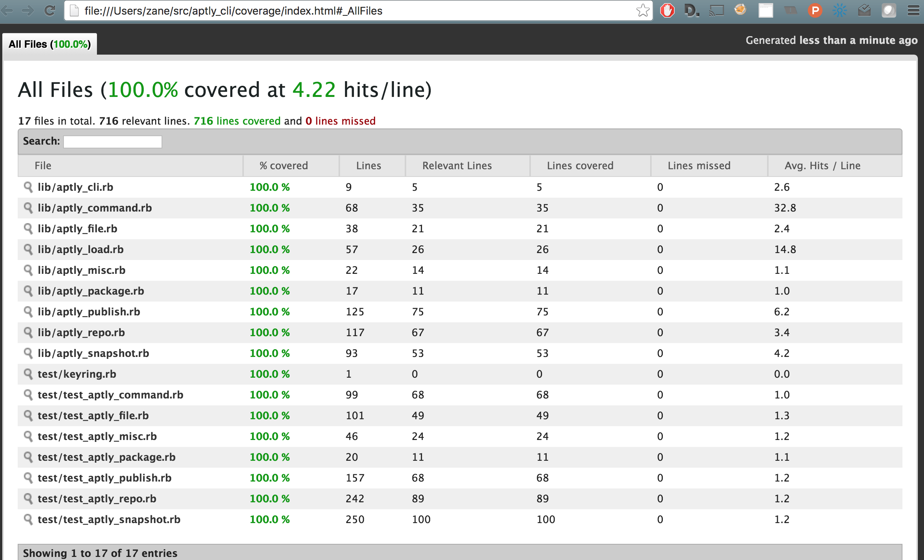The height and width of the screenshot is (560, 924).
Task: Click magnifier icon beside lib/aptly_publish.rb
Action: click(x=28, y=312)
